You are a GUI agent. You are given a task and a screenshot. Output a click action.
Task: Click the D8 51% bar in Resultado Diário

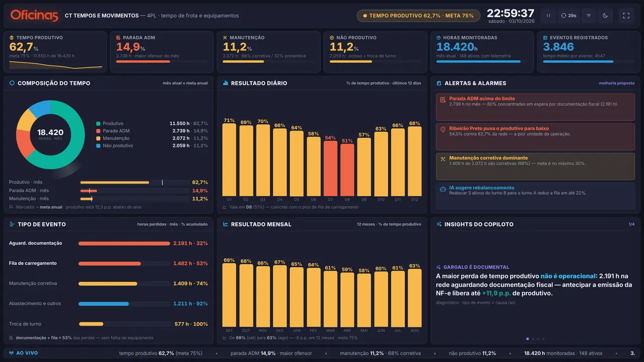[347, 170]
